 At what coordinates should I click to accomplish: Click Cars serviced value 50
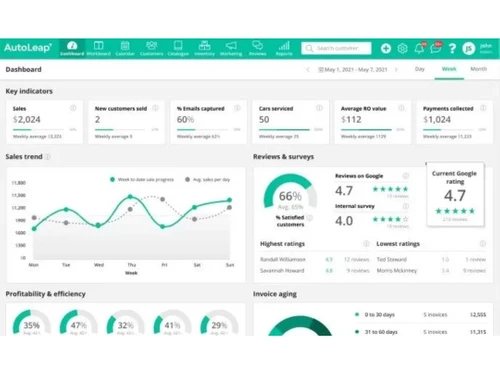click(264, 119)
